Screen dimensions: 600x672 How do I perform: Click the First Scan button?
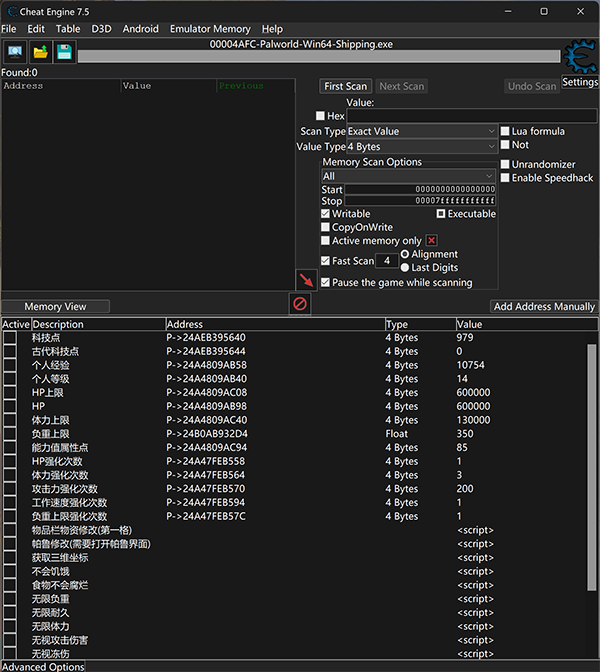[345, 86]
